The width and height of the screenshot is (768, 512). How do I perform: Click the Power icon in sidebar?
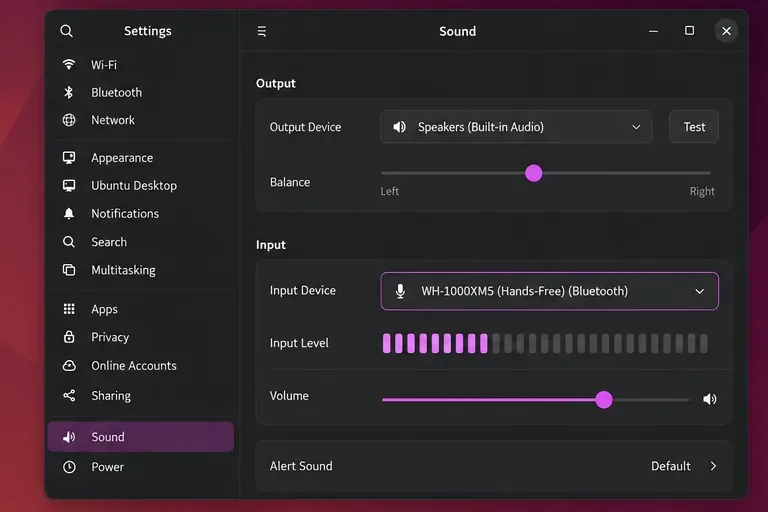click(69, 467)
